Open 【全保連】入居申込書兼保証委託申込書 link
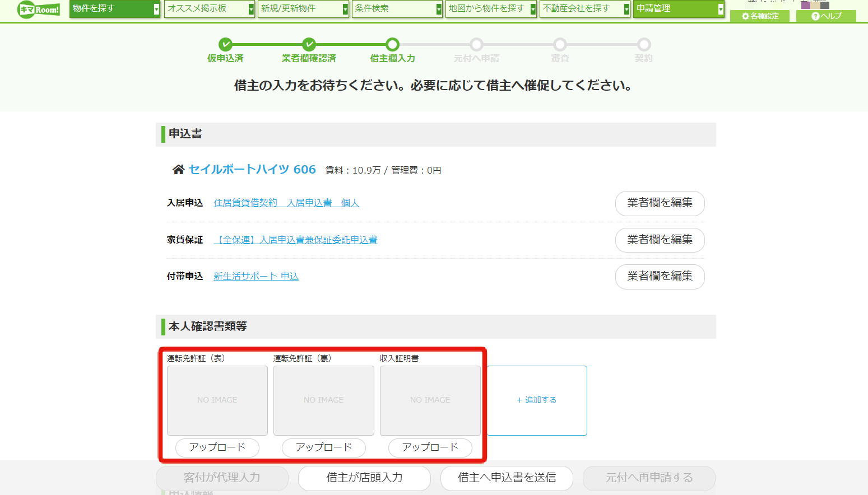868x495 pixels. (295, 240)
